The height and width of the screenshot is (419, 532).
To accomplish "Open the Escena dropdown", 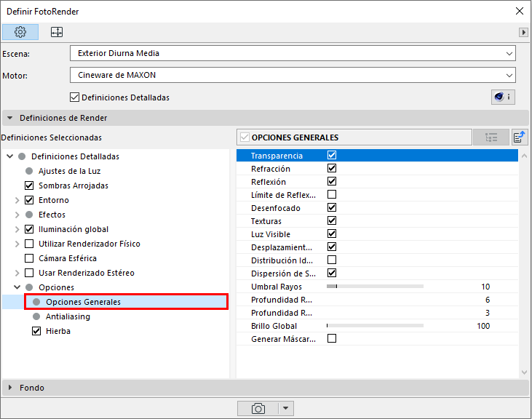I will coord(293,54).
